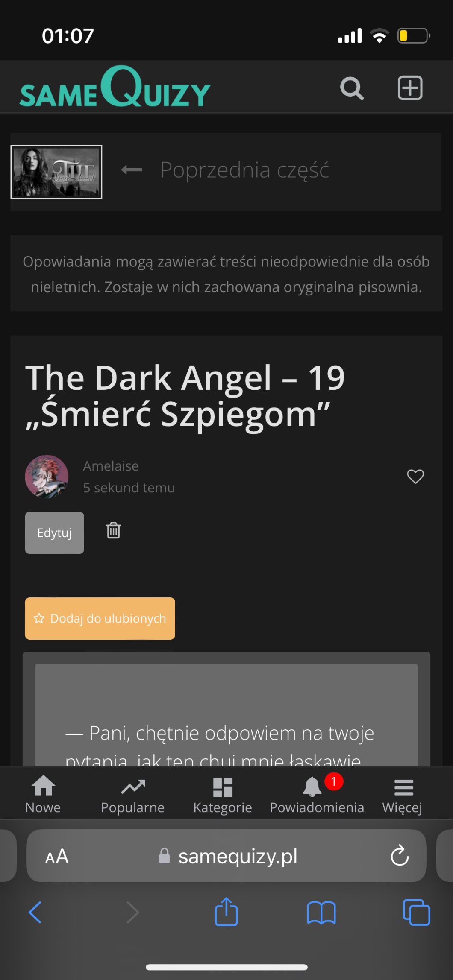This screenshot has height=980, width=453.
Task: Tap the samequizy.pl address bar
Action: (x=226, y=856)
